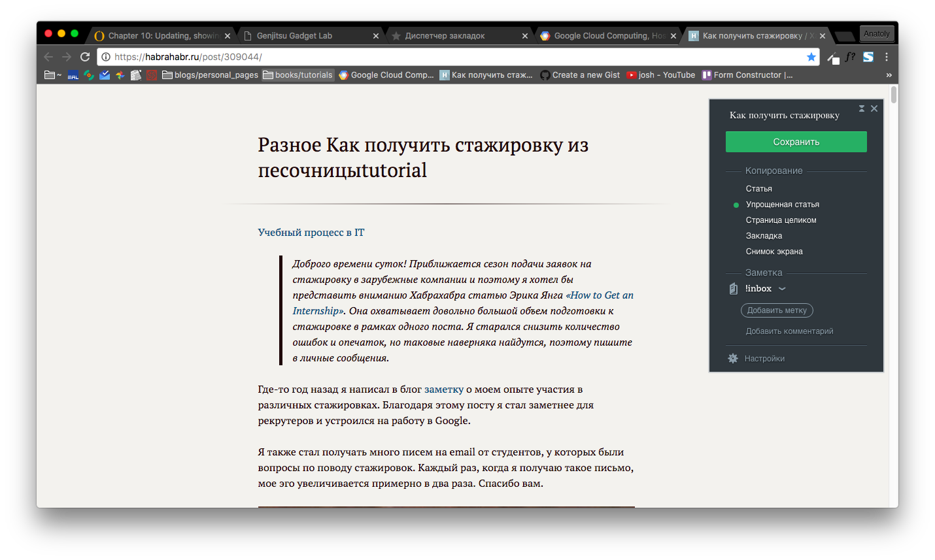The width and height of the screenshot is (935, 560).
Task: Open the pencil-and-square extension icon
Action: coord(833,58)
